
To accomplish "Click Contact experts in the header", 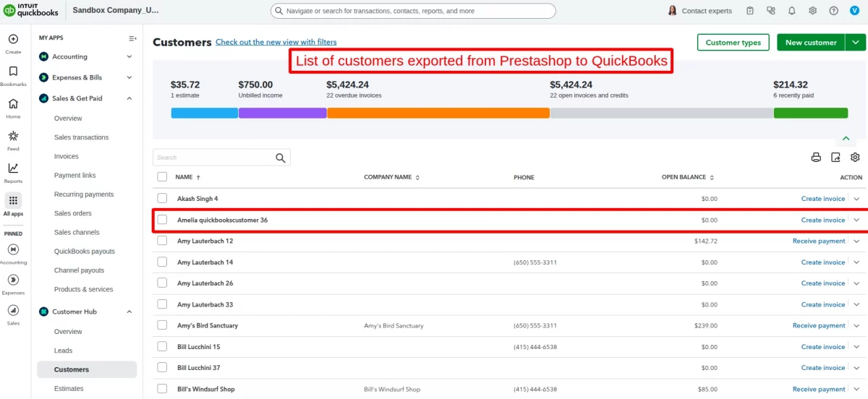I will pos(699,11).
